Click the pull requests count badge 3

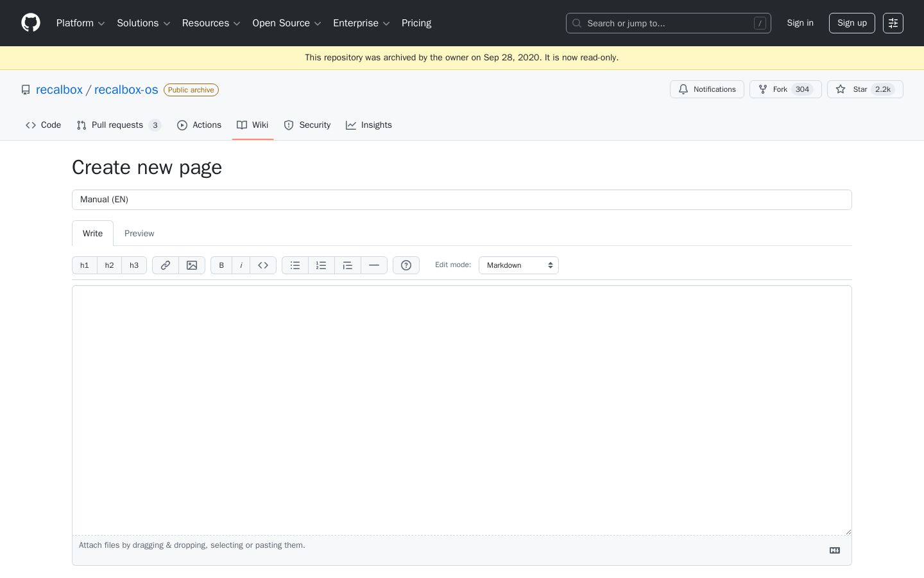[x=155, y=125]
